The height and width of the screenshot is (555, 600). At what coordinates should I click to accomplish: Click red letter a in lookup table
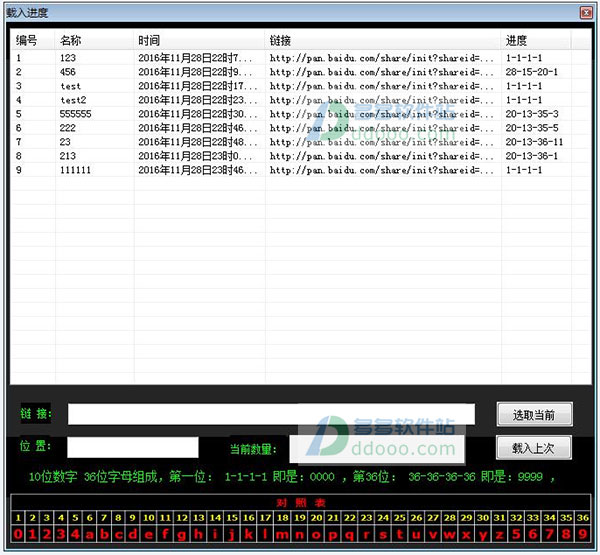coord(90,534)
